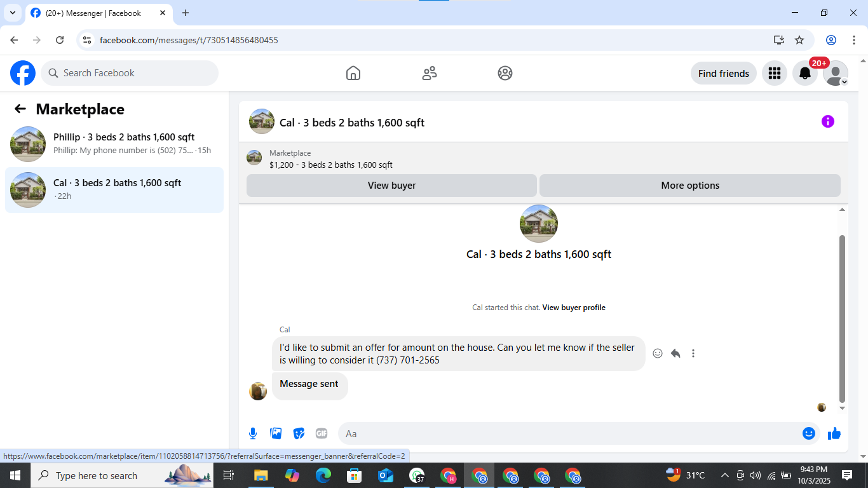Choose a sticker from the composer

click(x=299, y=433)
